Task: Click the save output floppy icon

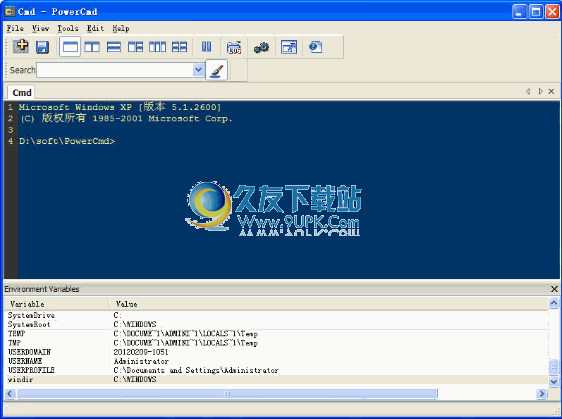Action: pos(42,47)
